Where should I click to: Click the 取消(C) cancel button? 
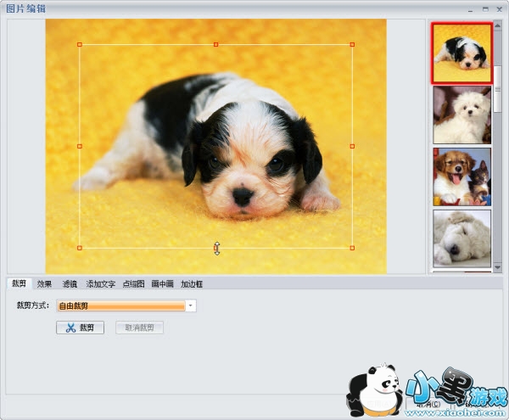pyautogui.click(x=428, y=405)
